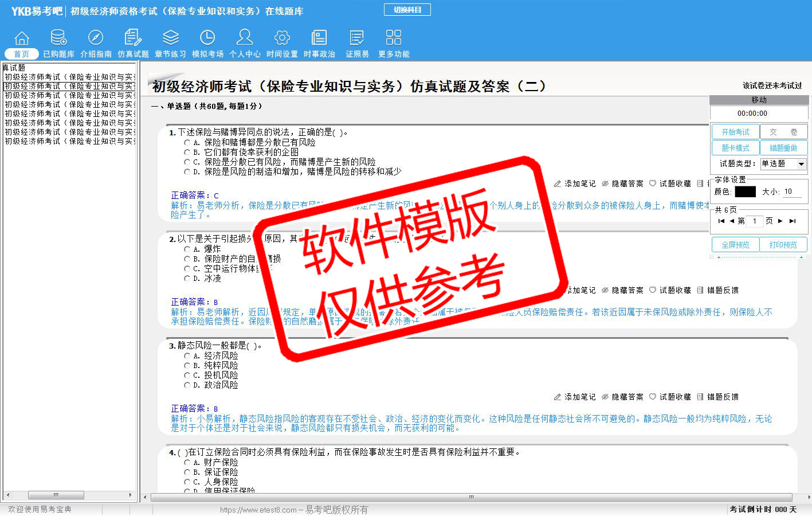Select third exam paper in left list
The image size is (812, 516).
(x=69, y=95)
